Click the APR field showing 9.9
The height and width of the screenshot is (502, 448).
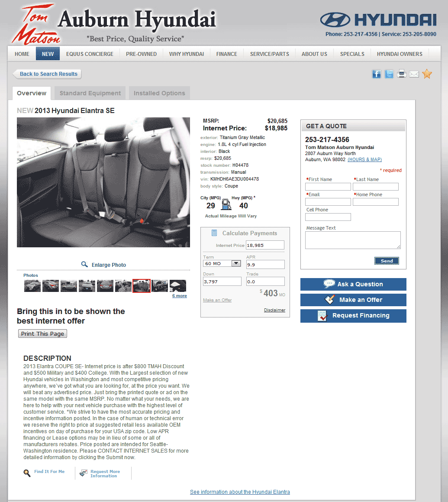coord(265,265)
